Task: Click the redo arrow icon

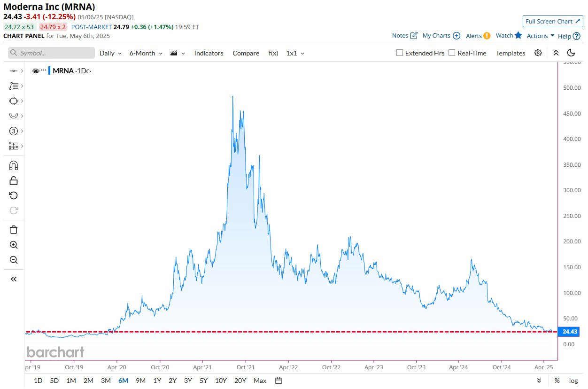Action: [14, 210]
